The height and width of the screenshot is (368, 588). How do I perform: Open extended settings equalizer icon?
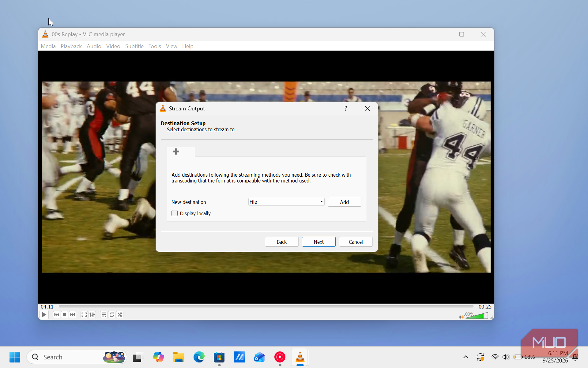(x=92, y=315)
